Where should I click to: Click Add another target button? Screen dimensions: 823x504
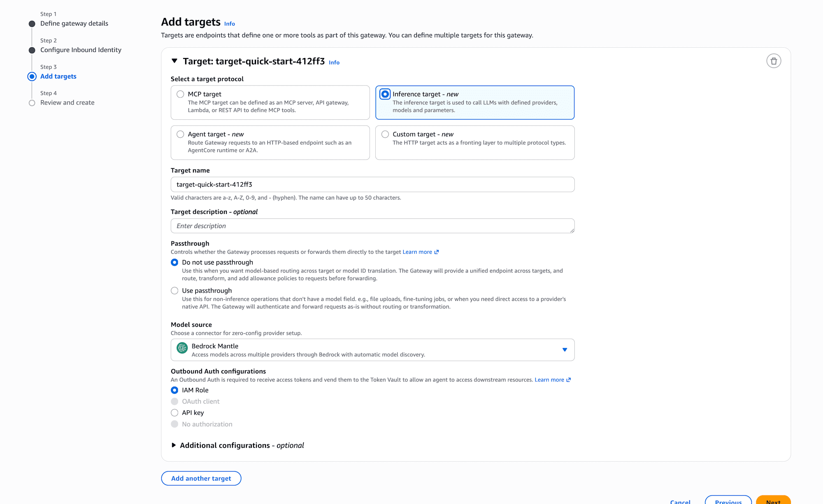click(201, 478)
